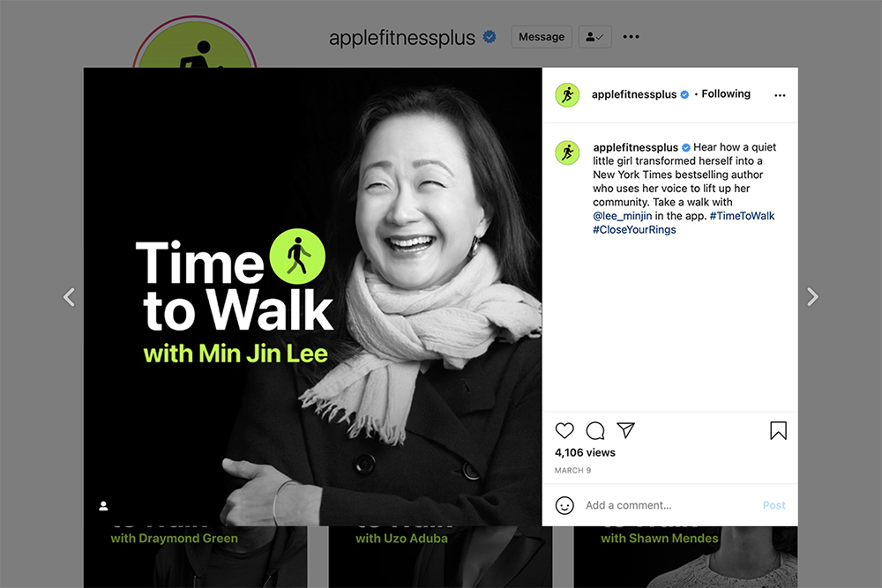Open post options three-dot menu
The height and width of the screenshot is (588, 882).
780,95
